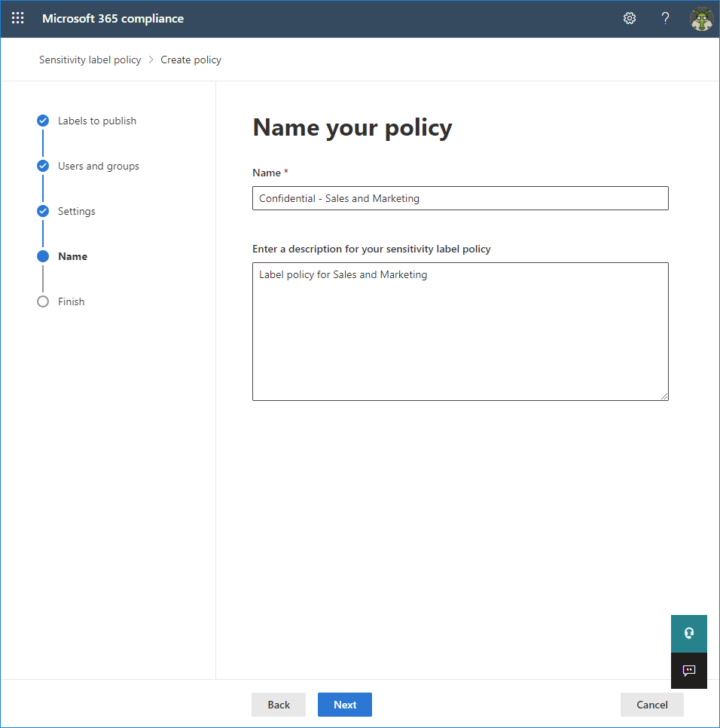Click the Sensitivity label policy breadcrumb
The height and width of the screenshot is (728, 720).
pos(90,60)
